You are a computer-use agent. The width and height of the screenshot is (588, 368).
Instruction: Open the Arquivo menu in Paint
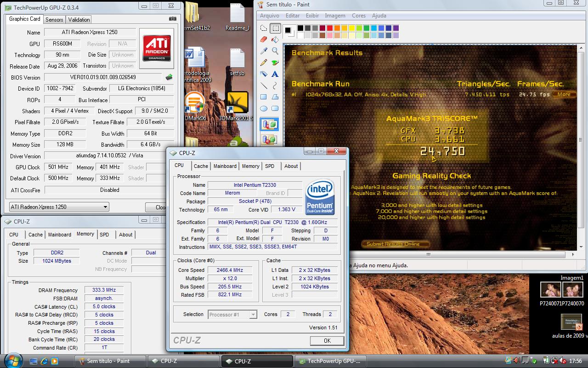pyautogui.click(x=270, y=16)
